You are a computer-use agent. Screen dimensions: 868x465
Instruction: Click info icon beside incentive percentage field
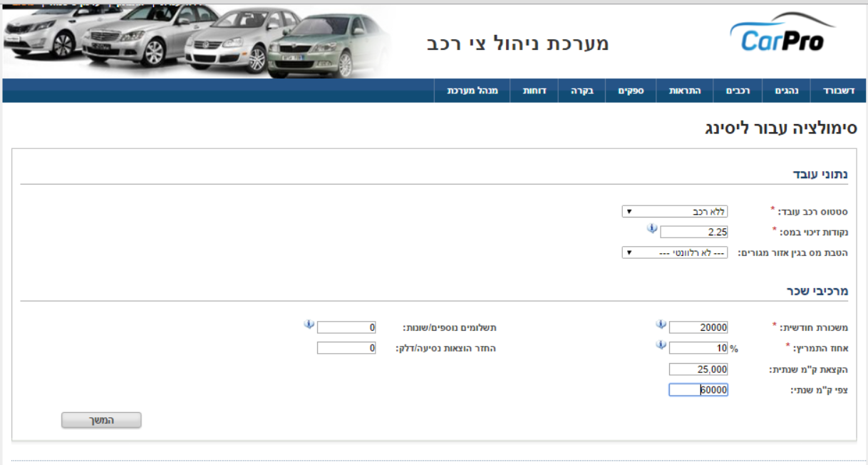click(x=661, y=346)
